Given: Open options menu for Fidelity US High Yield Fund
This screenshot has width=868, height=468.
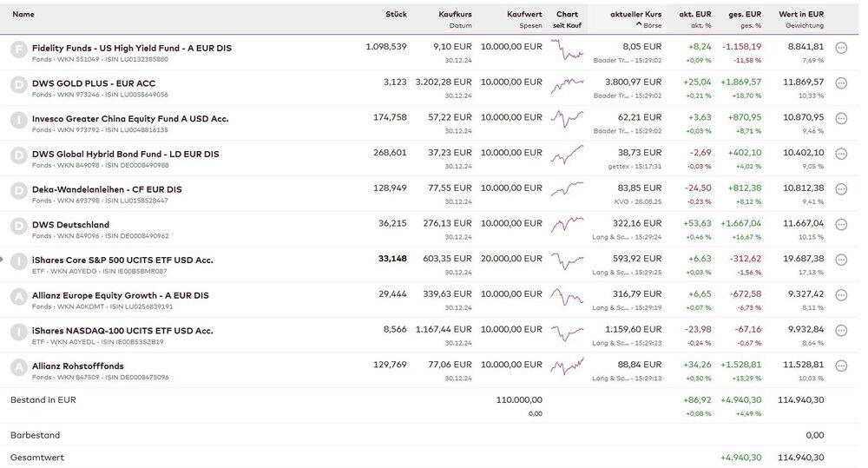Looking at the screenshot, I should pyautogui.click(x=840, y=48).
